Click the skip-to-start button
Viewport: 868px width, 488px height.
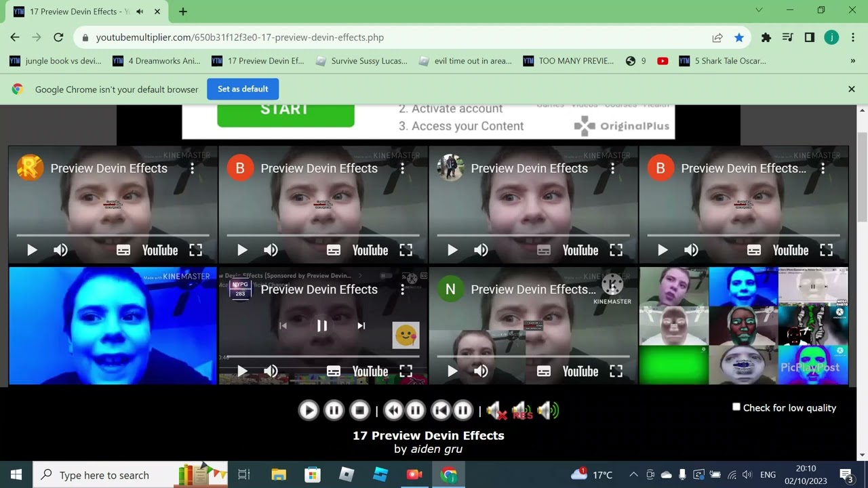(x=441, y=410)
